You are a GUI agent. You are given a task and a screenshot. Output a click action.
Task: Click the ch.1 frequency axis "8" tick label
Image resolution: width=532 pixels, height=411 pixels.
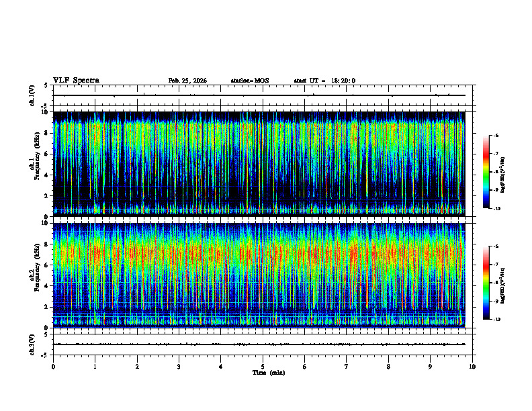[x=47, y=133]
